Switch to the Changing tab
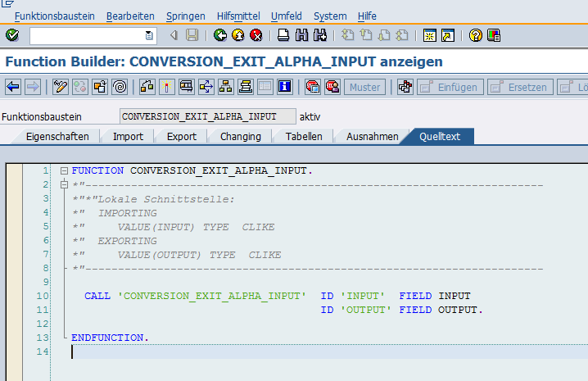 click(241, 136)
